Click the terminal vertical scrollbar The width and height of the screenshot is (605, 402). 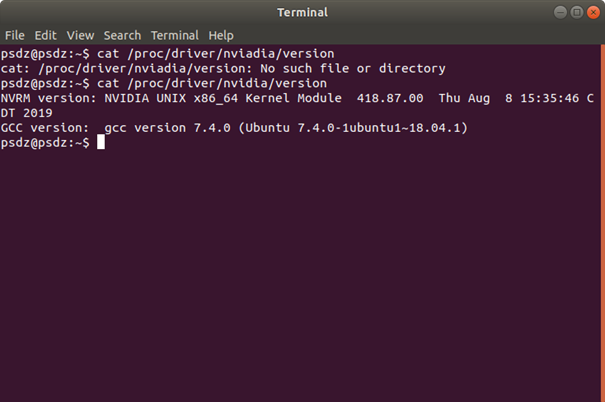(603, 223)
